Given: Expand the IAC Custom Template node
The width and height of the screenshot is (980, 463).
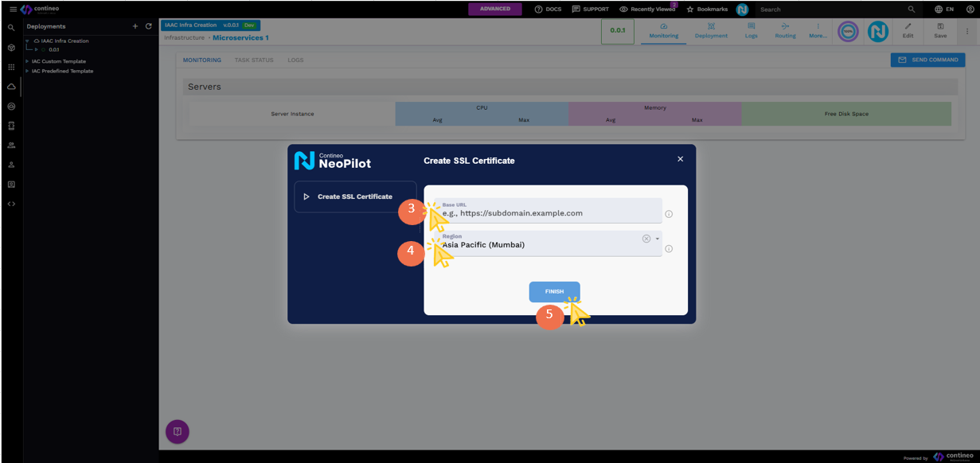Looking at the screenshot, I should (x=27, y=61).
